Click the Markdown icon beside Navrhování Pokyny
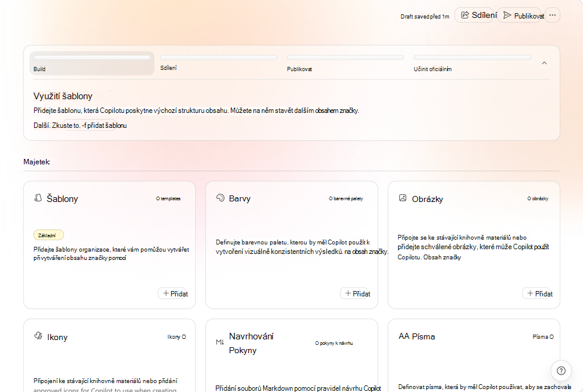 220,342
